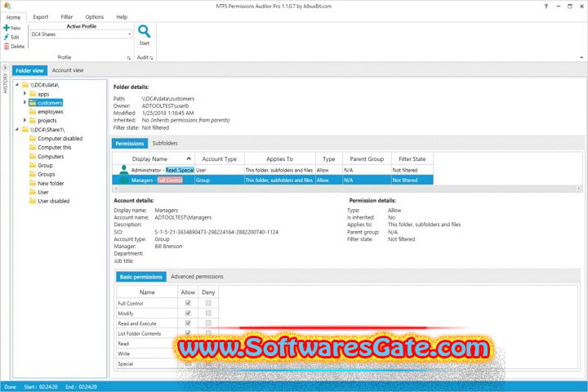Click the Filter State column header
The image size is (588, 392).
(x=412, y=159)
